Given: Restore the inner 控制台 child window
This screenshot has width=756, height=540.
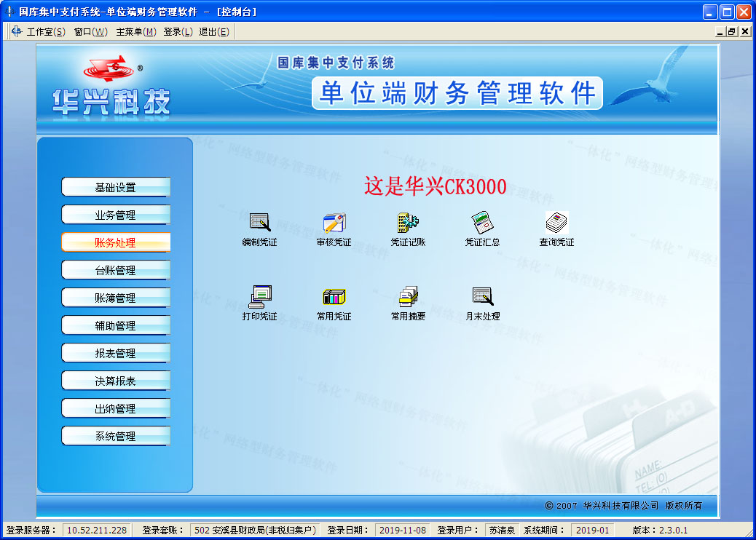Looking at the screenshot, I should pyautogui.click(x=732, y=32).
